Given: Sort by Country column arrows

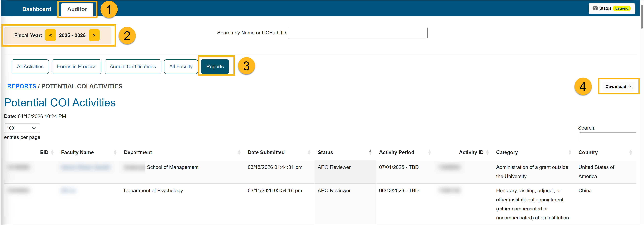Looking at the screenshot, I should (630, 152).
